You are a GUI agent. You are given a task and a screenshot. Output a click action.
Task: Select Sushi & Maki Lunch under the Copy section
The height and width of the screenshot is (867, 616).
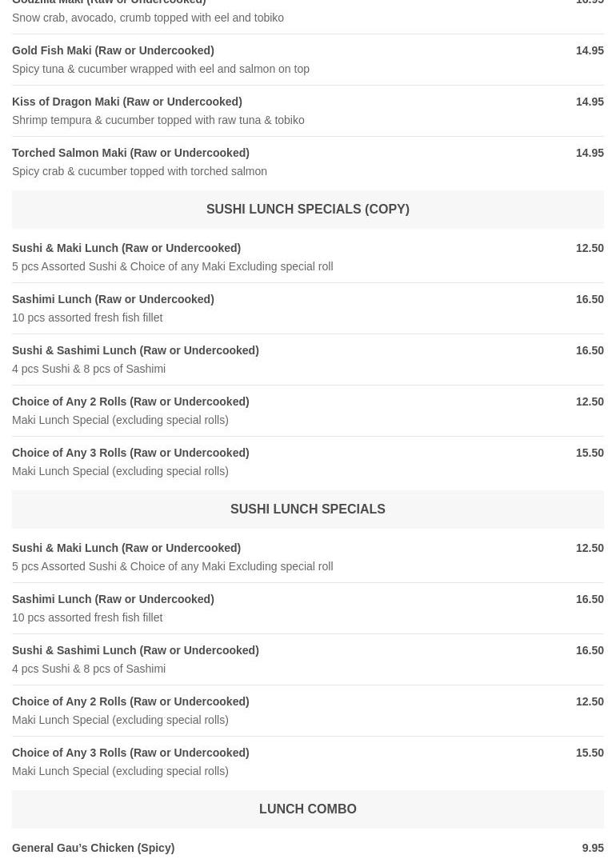pyautogui.click(x=126, y=248)
